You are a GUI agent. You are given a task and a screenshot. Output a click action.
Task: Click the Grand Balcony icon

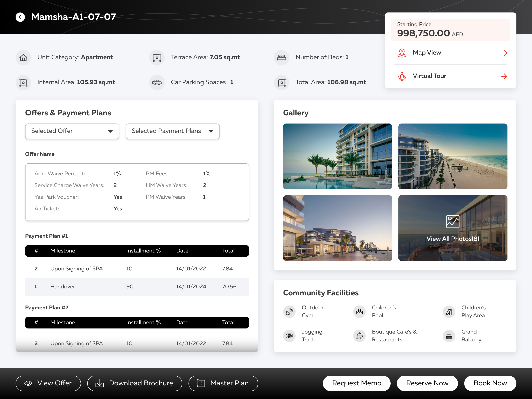click(x=449, y=336)
